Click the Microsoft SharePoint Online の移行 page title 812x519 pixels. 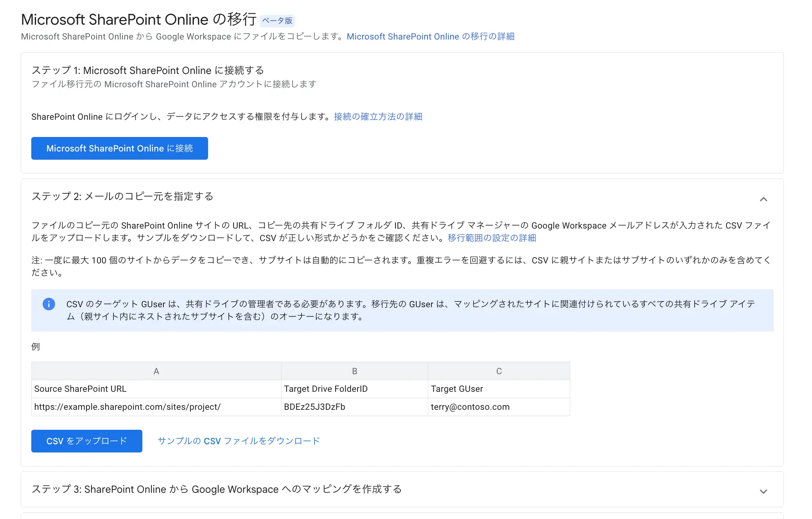(x=139, y=20)
